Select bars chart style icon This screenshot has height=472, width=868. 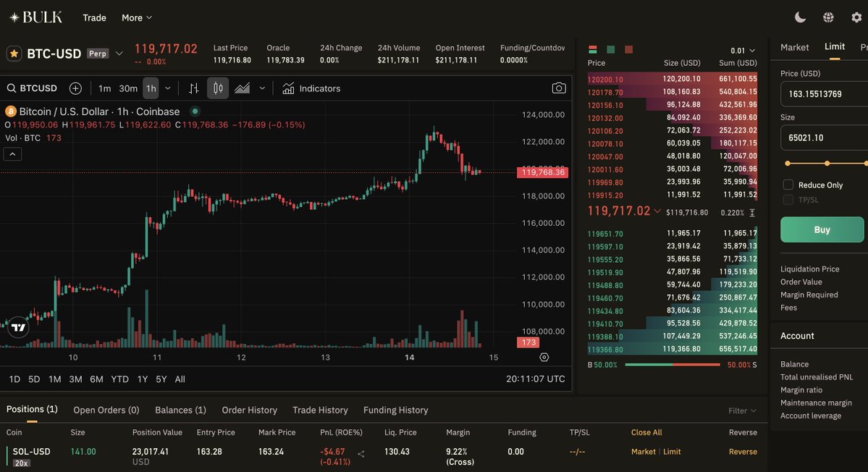tap(194, 88)
